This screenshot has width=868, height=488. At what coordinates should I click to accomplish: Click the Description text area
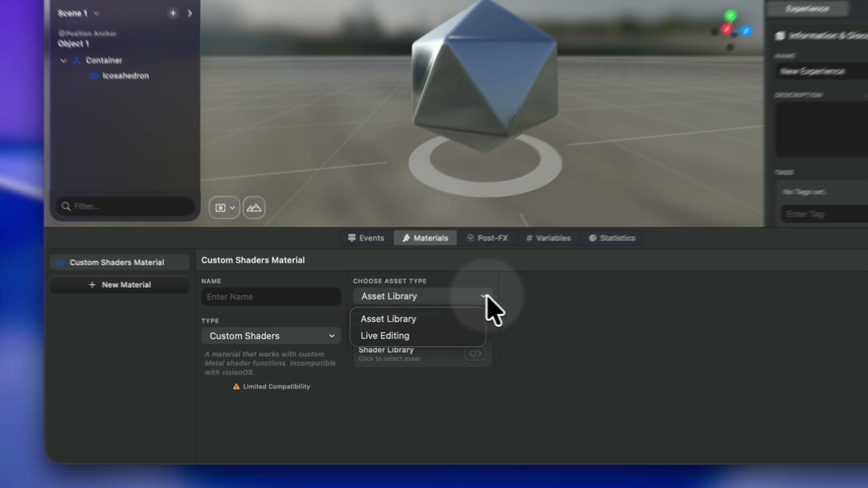(x=822, y=129)
